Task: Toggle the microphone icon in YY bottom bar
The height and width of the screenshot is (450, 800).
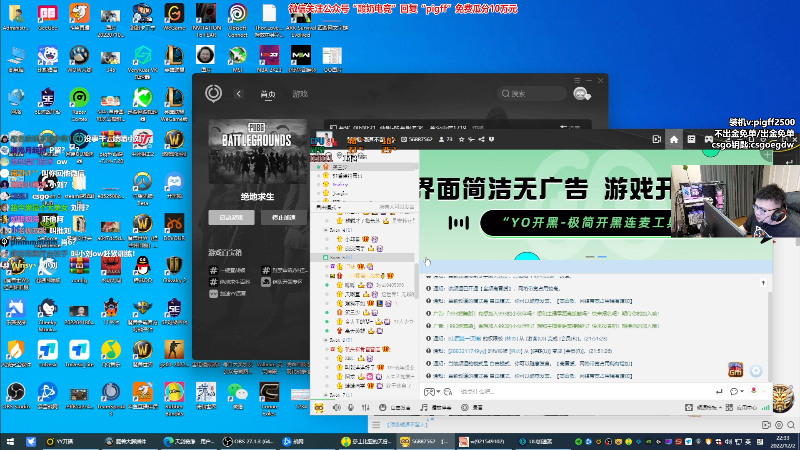Action: pyautogui.click(x=351, y=408)
